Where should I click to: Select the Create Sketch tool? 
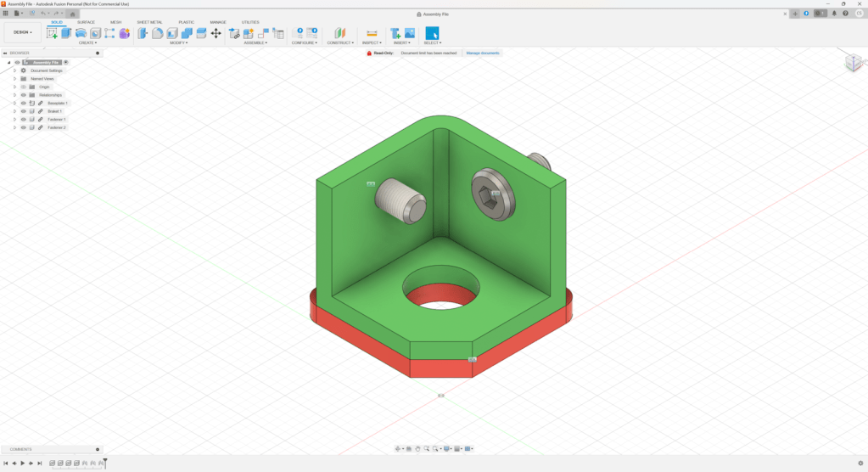point(52,33)
